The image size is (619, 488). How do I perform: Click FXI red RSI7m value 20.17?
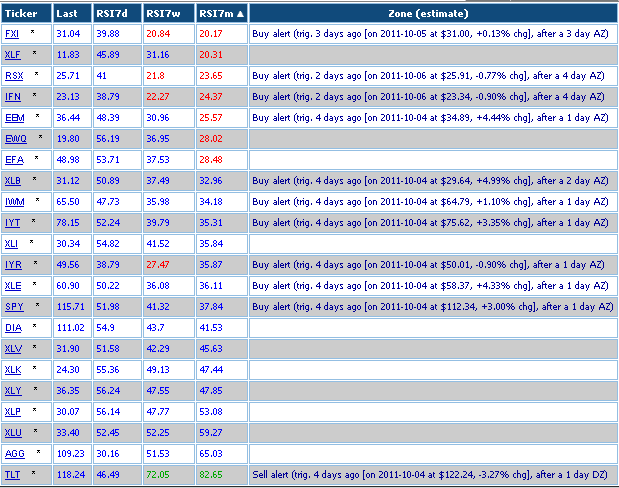coord(211,34)
